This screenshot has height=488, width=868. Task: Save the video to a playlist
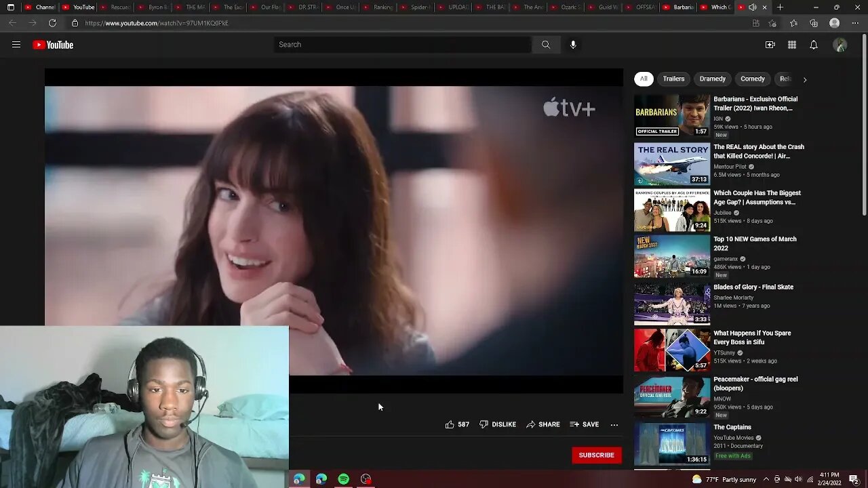click(585, 424)
